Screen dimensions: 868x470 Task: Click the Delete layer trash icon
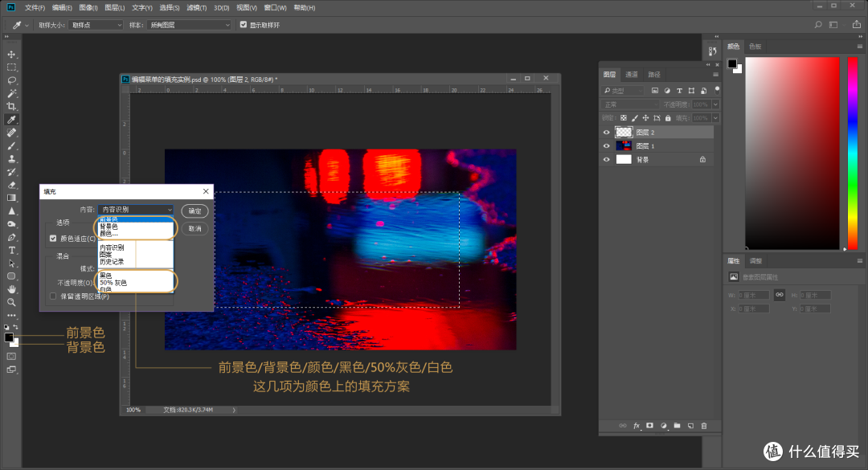705,426
